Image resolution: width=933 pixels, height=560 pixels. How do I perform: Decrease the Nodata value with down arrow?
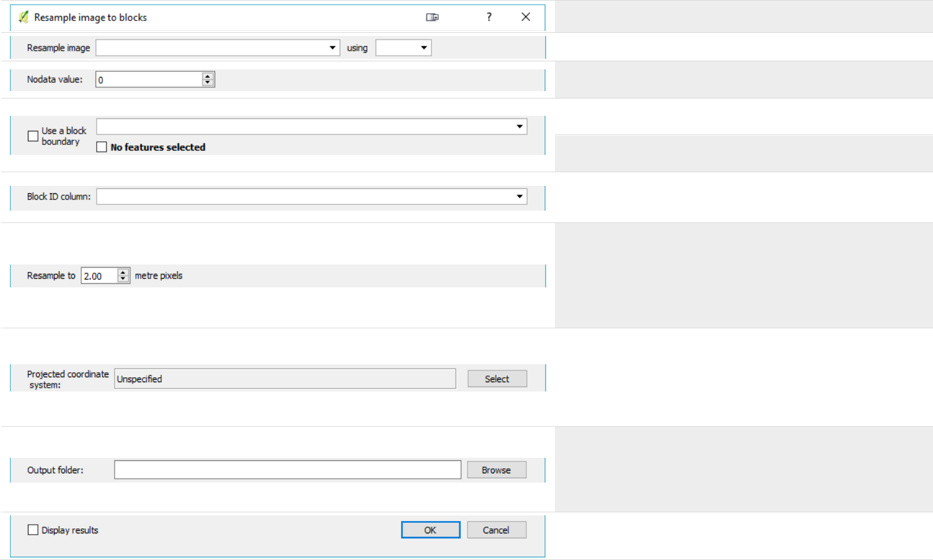[208, 82]
